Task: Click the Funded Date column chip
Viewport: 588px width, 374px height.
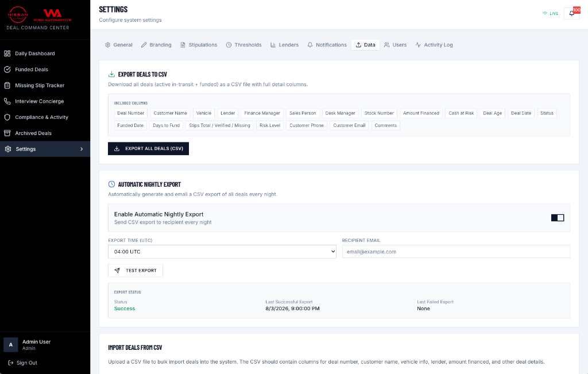Action: (130, 126)
